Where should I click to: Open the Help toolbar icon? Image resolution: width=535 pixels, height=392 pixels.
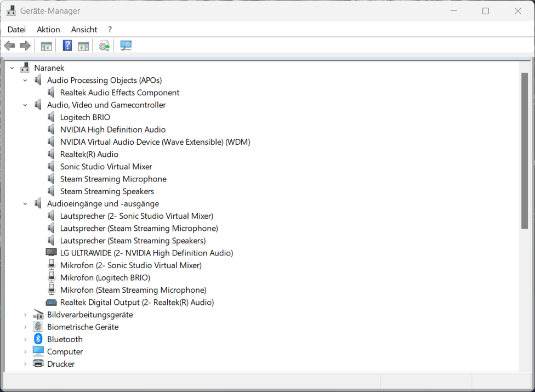point(67,46)
